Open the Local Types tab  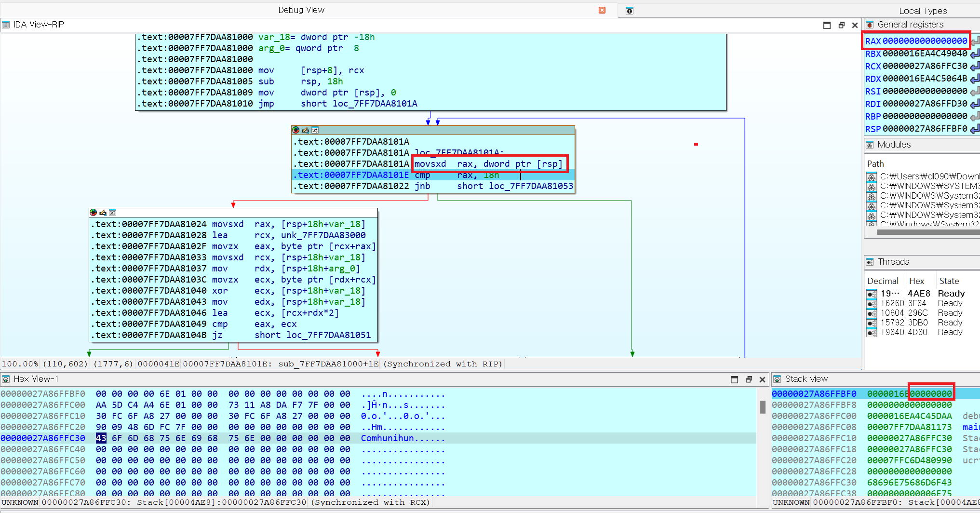[923, 11]
